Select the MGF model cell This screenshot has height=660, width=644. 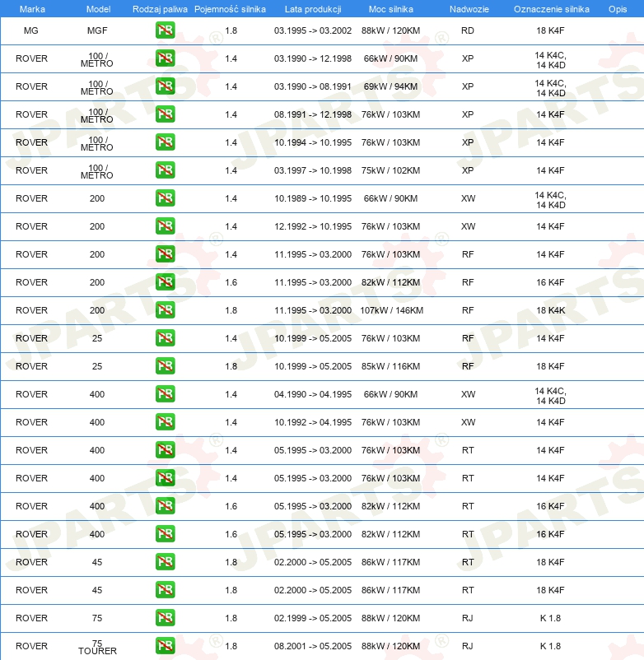pos(97,30)
